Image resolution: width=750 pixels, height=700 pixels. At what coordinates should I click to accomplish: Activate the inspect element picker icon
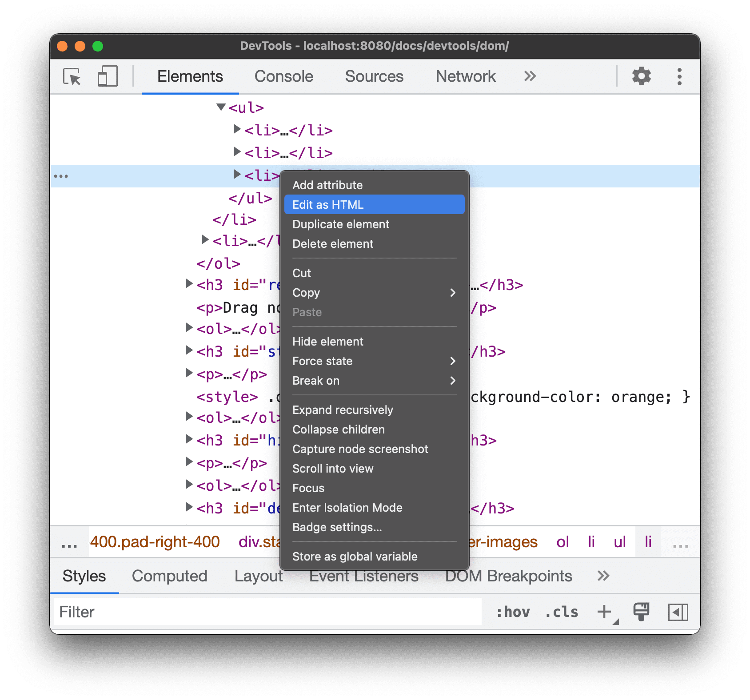(72, 76)
